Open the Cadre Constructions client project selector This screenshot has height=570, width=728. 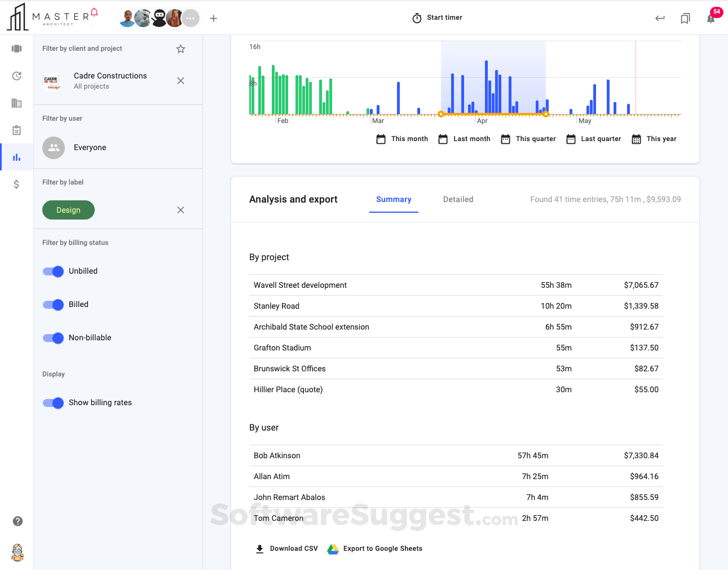110,81
